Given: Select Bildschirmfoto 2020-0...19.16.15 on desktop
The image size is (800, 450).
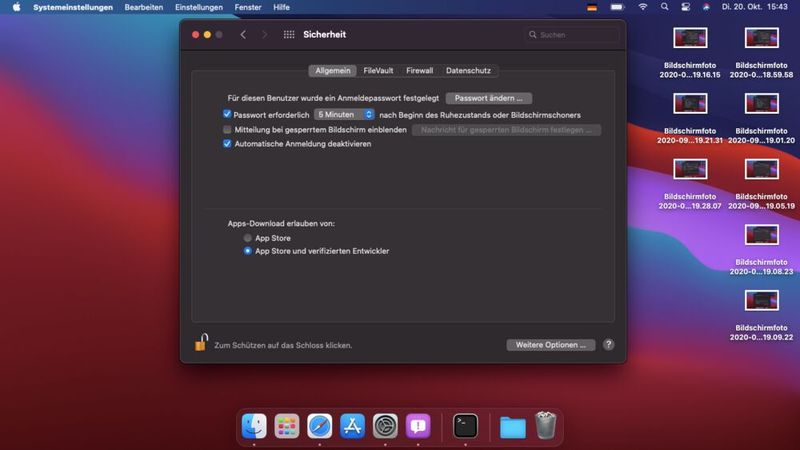Looking at the screenshot, I should (x=690, y=53).
